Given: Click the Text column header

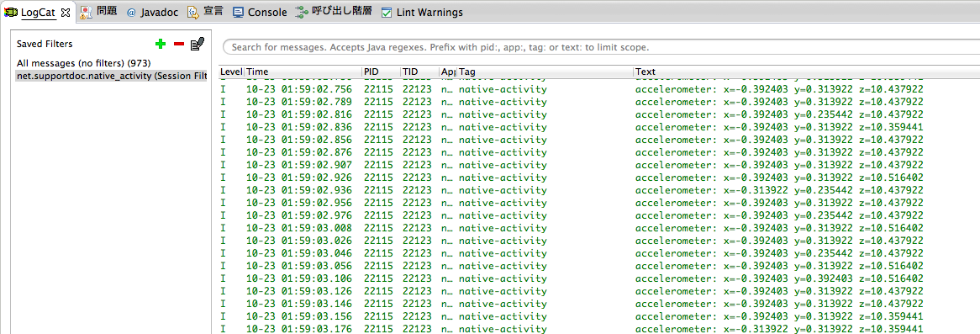Looking at the screenshot, I should (806, 72).
